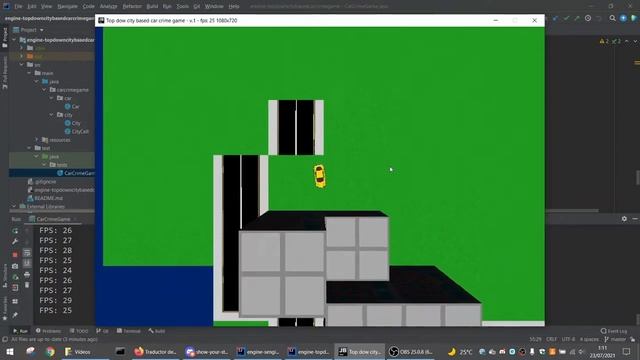This screenshot has width=640, height=360.
Task: Click Git commit checkmark icon in toolbar
Action: click(x=566, y=18)
